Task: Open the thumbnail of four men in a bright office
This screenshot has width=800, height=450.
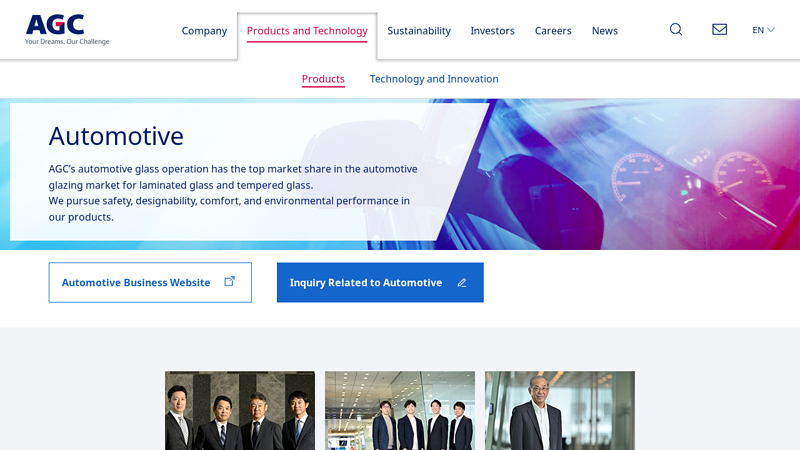Action: pos(400,410)
